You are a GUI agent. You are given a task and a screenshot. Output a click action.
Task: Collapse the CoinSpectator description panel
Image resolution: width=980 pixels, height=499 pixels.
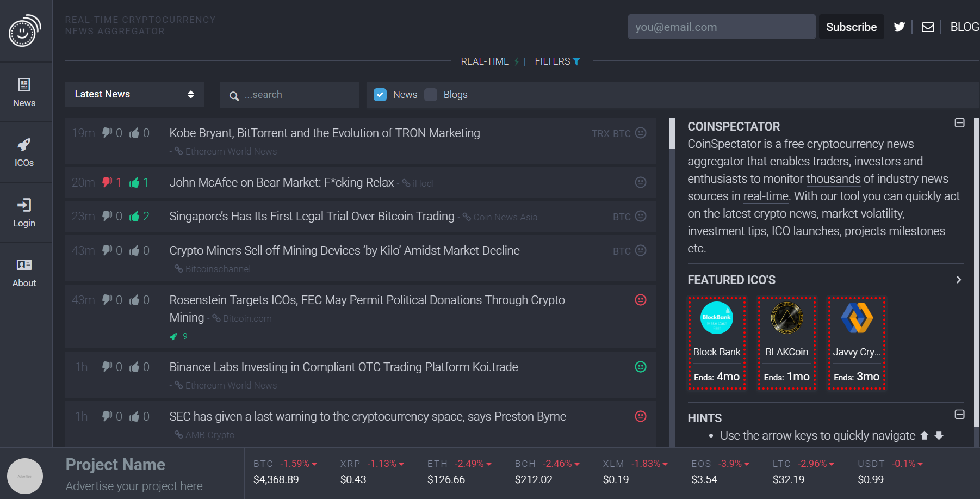(960, 123)
